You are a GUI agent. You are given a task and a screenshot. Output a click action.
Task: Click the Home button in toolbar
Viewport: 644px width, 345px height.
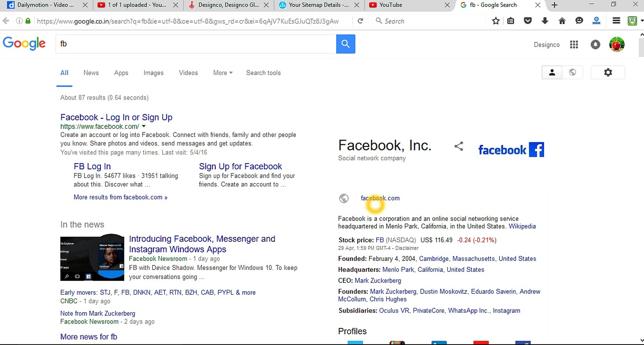[x=562, y=21]
